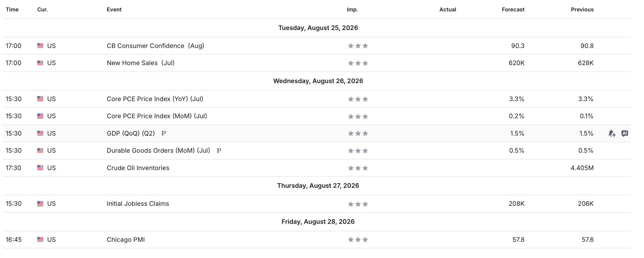The width and height of the screenshot is (644, 258).
Task: Click the importance stars for Initial Jobless Claims
Action: [358, 204]
